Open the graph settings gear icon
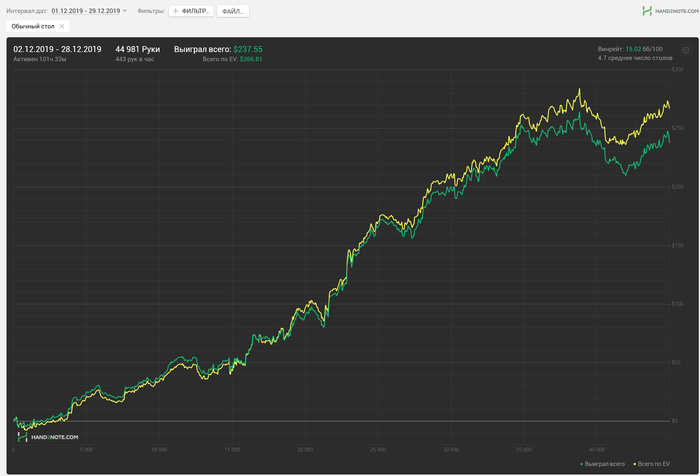The image size is (700, 476). (686, 50)
